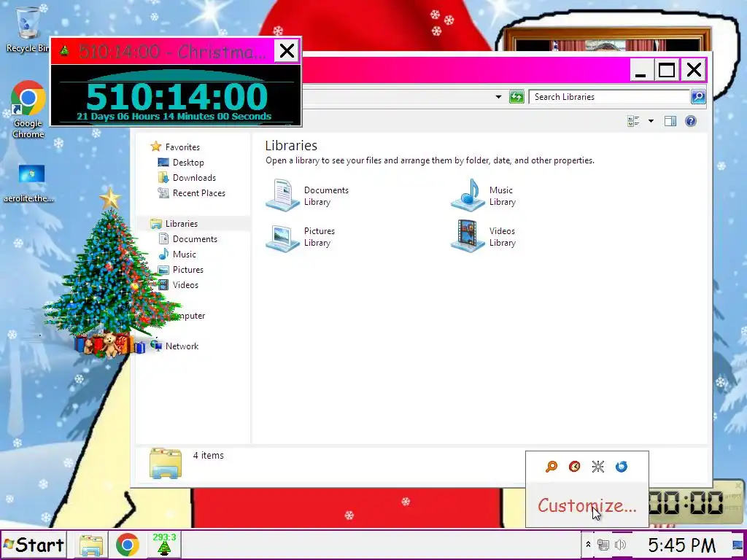
Task: Click the change view icon in the Explorer toolbar
Action: [633, 122]
